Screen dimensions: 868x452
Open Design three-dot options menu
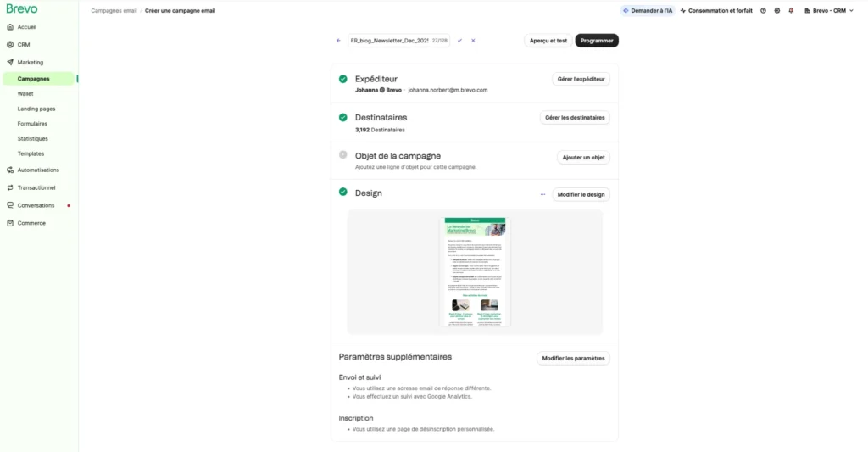542,194
